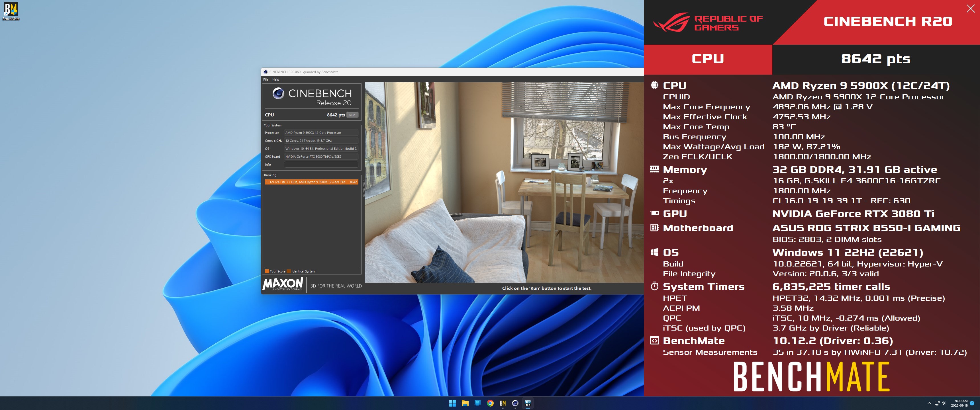Screen dimensions: 980x410
Task: Click the Cinebench title bar app icon
Action: click(266, 72)
